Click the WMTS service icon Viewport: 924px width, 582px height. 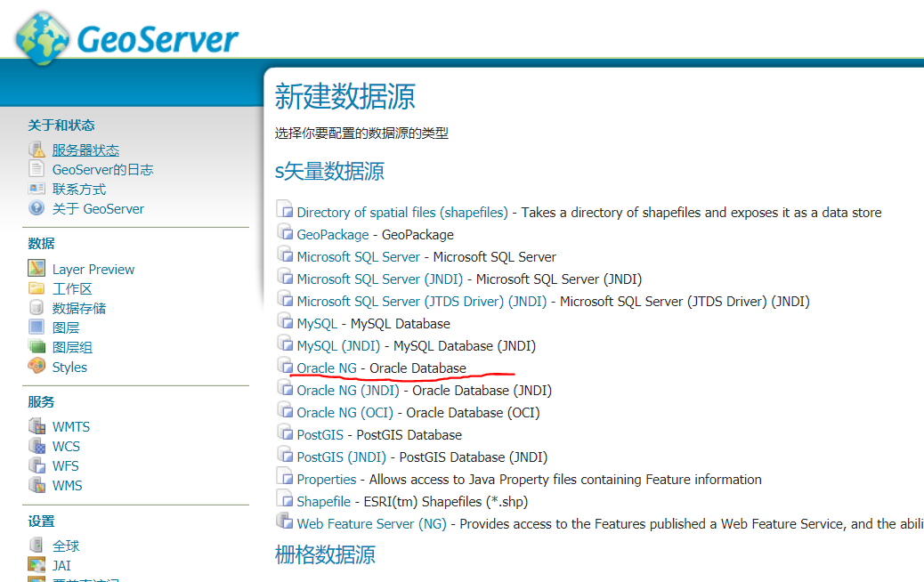pyautogui.click(x=36, y=426)
